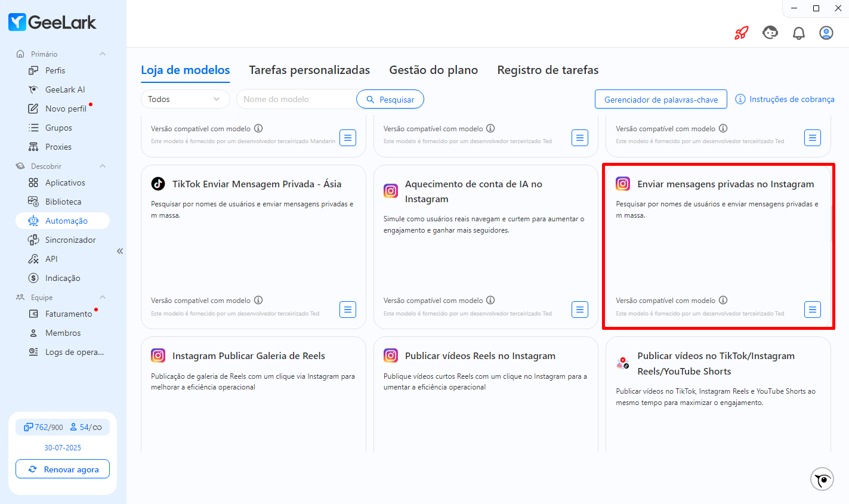Click the vertical scrollbar of model list

point(832,224)
